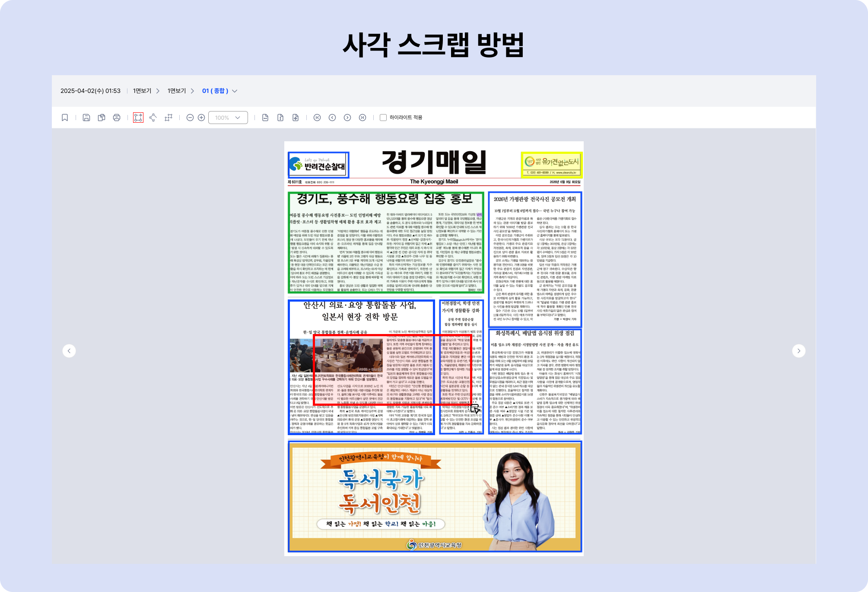Fit page to height icon
Image resolution: width=868 pixels, height=592 pixels.
pos(280,118)
